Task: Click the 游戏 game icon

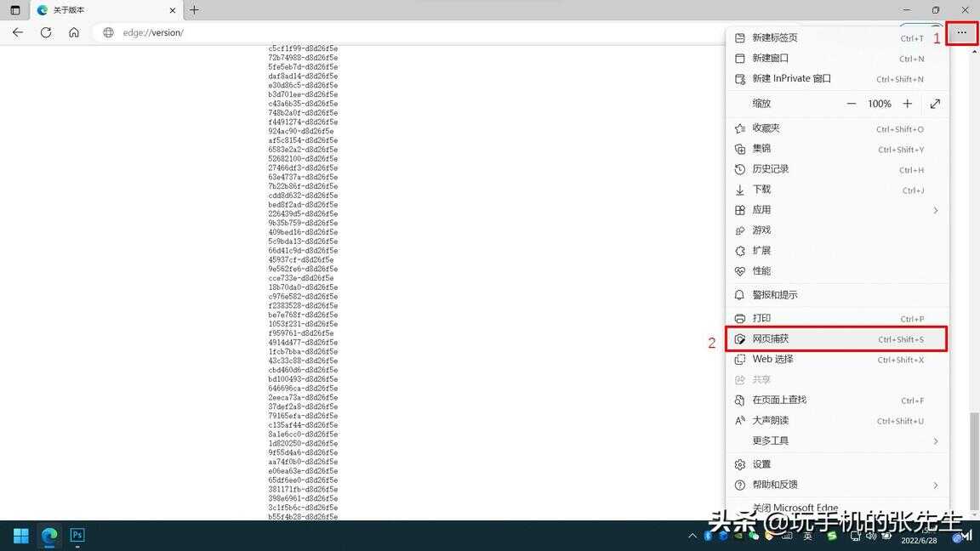Action: tap(740, 230)
